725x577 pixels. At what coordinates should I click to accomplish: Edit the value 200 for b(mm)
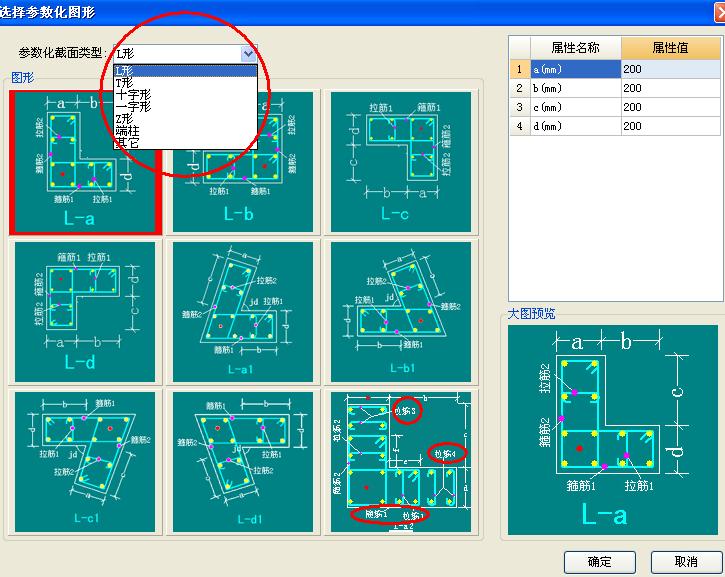[670, 88]
